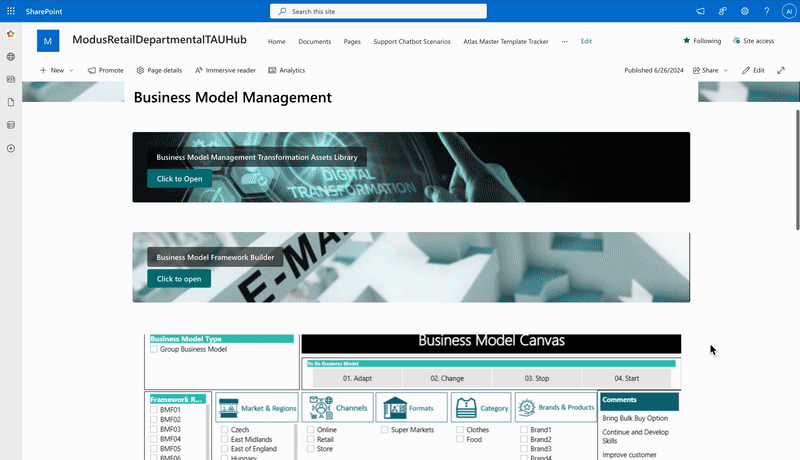Click the search magnifier icon

282,11
